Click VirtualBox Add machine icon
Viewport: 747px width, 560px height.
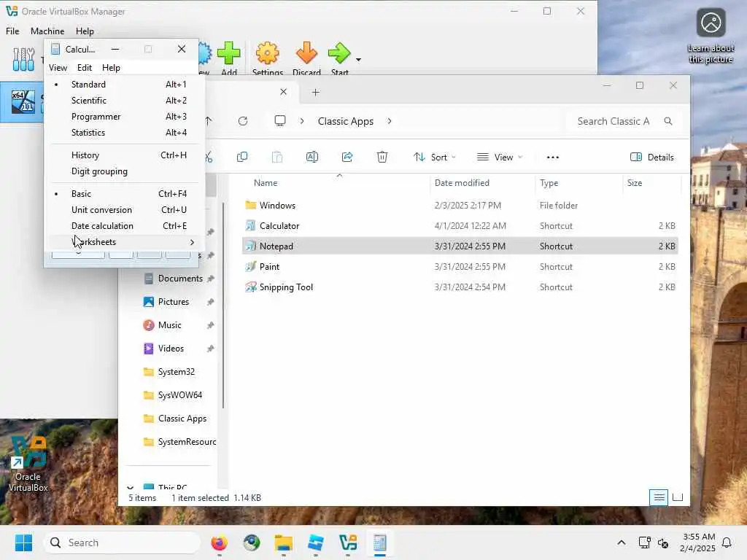(228, 52)
